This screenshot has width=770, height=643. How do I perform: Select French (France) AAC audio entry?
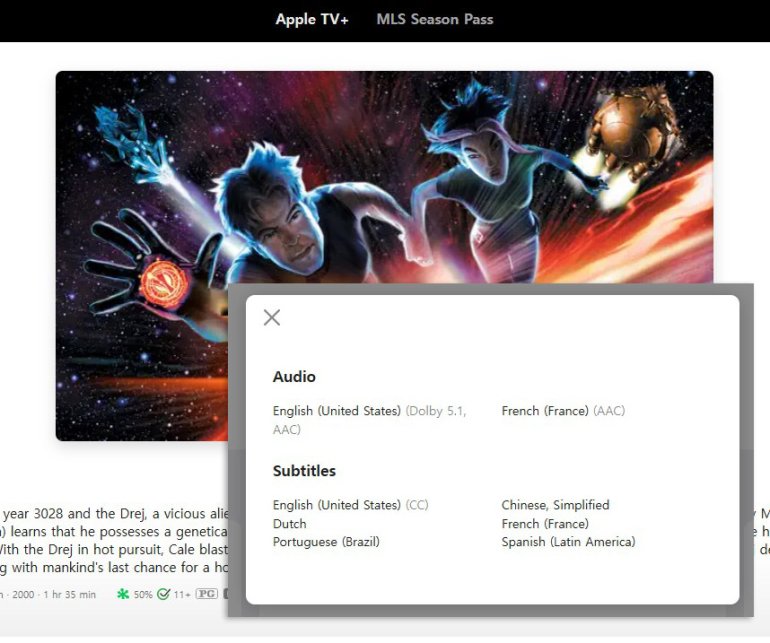click(563, 411)
